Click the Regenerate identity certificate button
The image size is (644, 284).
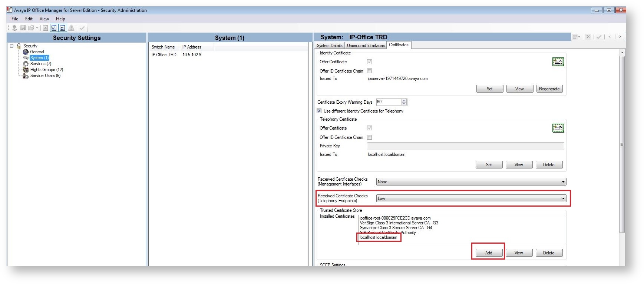click(x=549, y=89)
